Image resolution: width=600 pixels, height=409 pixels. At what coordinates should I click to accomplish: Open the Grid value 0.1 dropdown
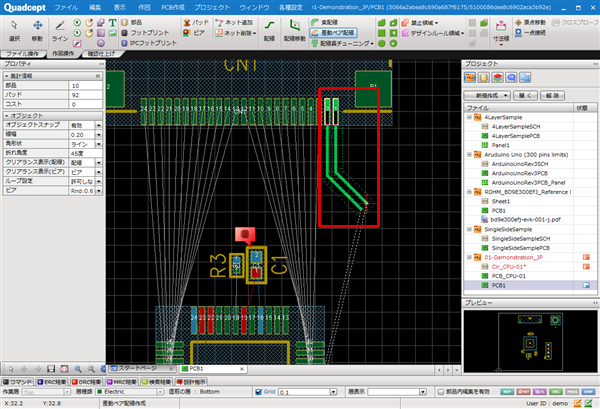332,392
